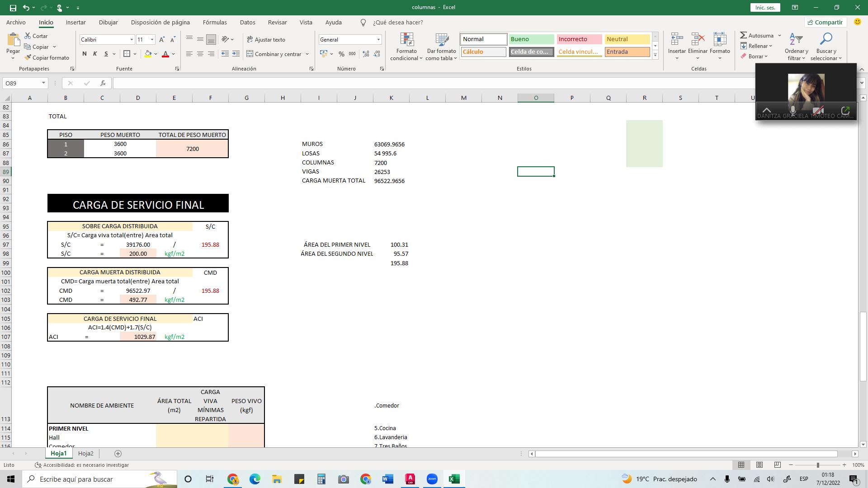Click the Inic. ses. button
The width and height of the screenshot is (868, 488).
(x=765, y=7)
